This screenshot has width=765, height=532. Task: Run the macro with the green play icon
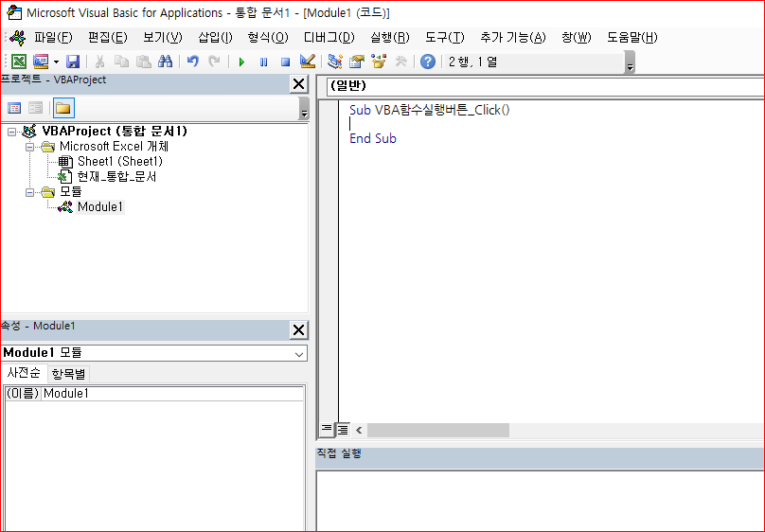click(x=241, y=62)
